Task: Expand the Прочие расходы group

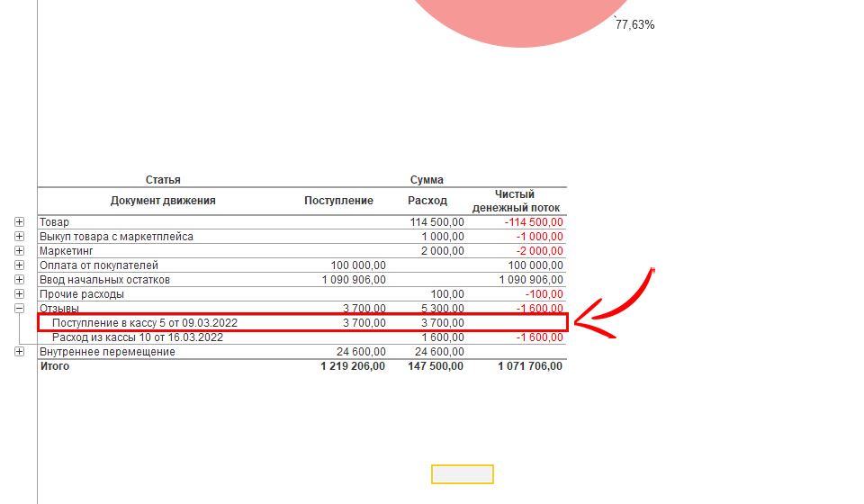Action: point(20,294)
